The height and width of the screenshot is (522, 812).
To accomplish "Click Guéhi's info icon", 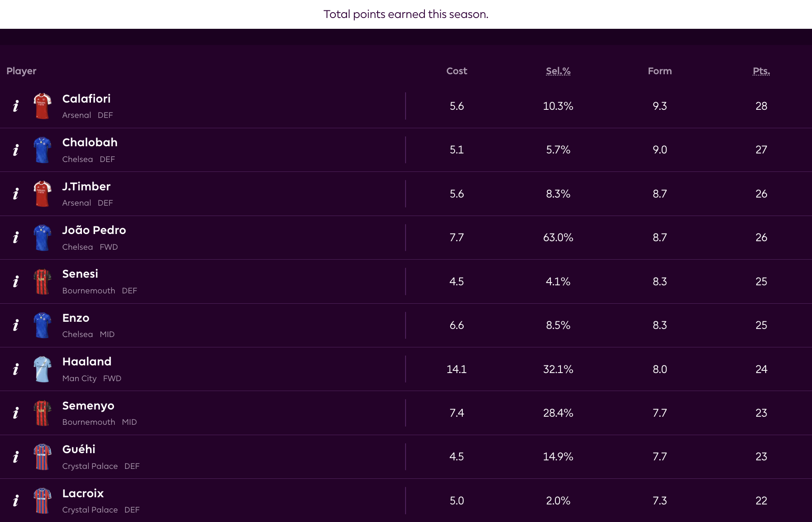I will click(x=16, y=457).
